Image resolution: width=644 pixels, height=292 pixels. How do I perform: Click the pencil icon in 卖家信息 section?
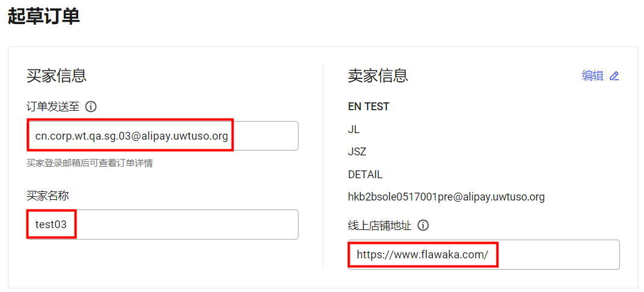coord(614,76)
